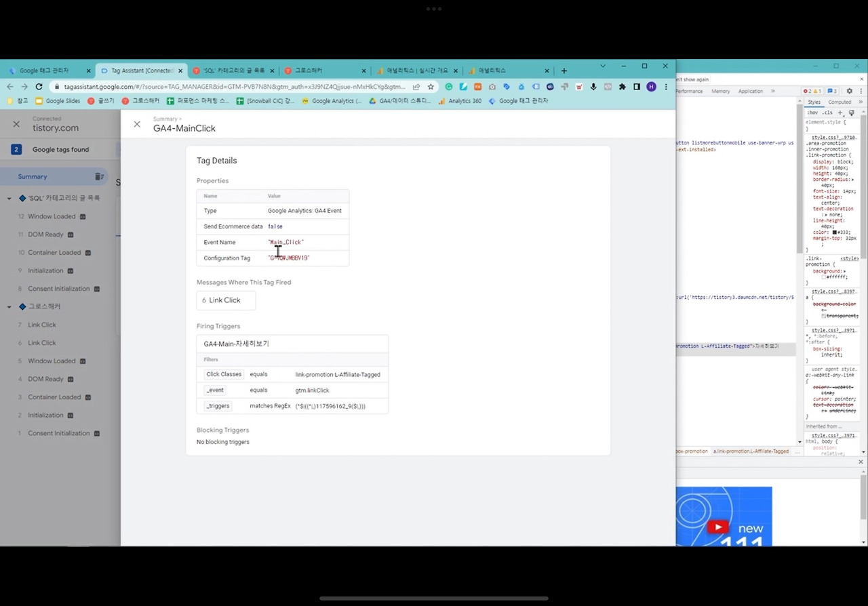
Task: Open the Application tab in DevTools
Action: tap(751, 91)
